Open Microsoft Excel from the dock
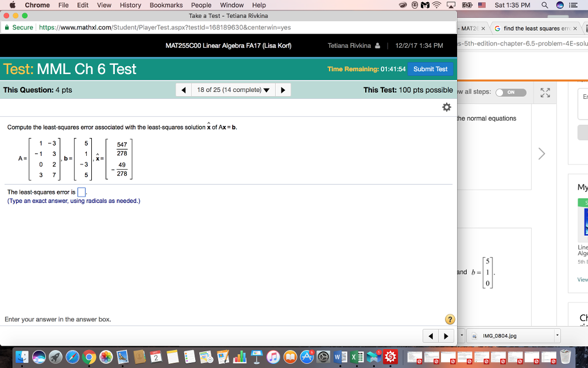 356,357
